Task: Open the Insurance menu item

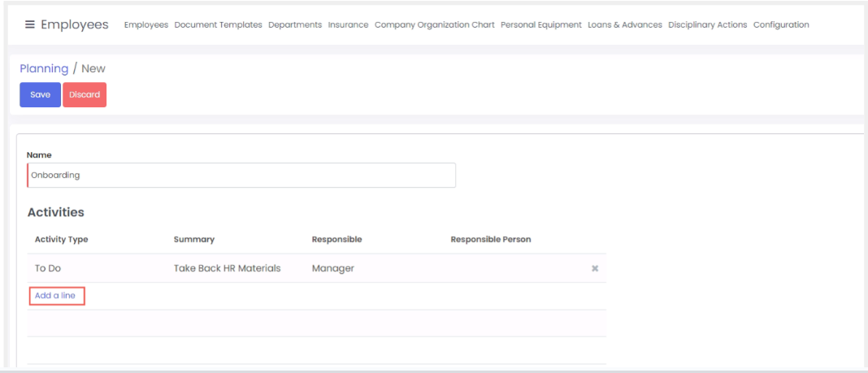Action: (x=348, y=25)
